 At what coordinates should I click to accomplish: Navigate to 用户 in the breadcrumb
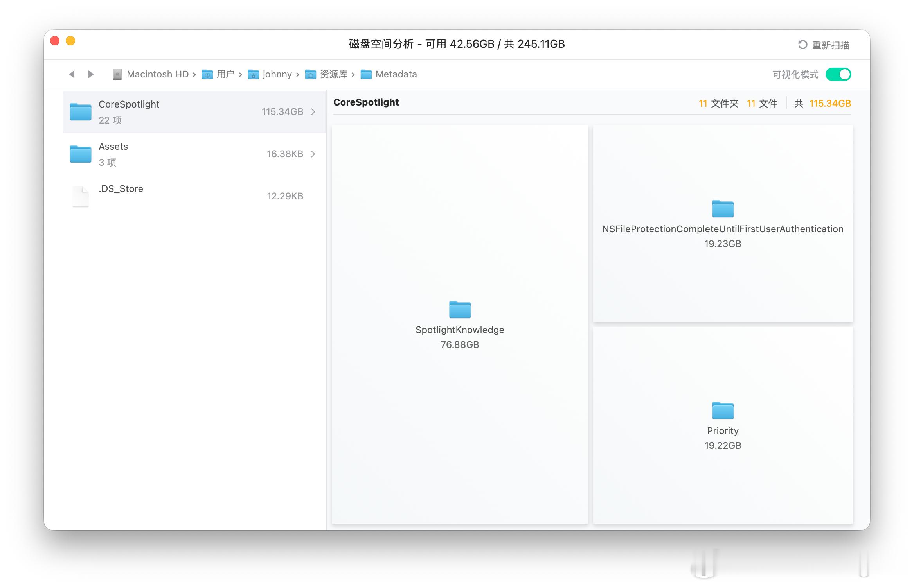click(225, 74)
